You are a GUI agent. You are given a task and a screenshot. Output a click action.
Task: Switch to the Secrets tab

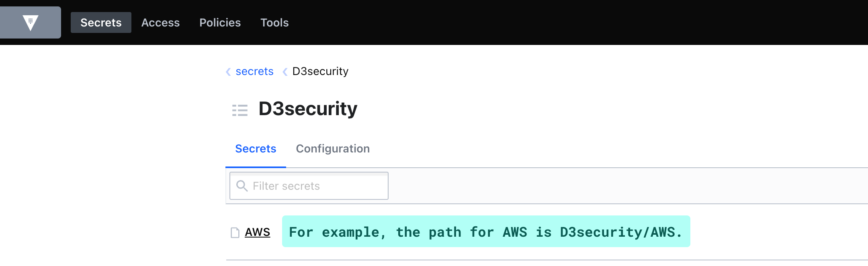pos(256,149)
